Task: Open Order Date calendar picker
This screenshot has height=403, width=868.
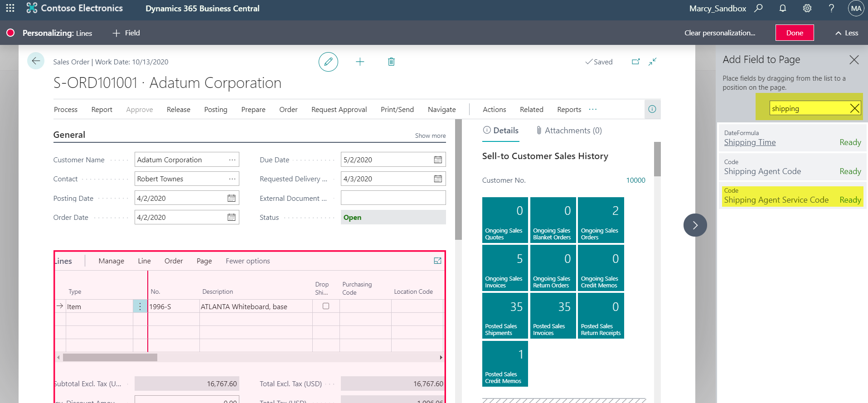Action: pos(231,217)
